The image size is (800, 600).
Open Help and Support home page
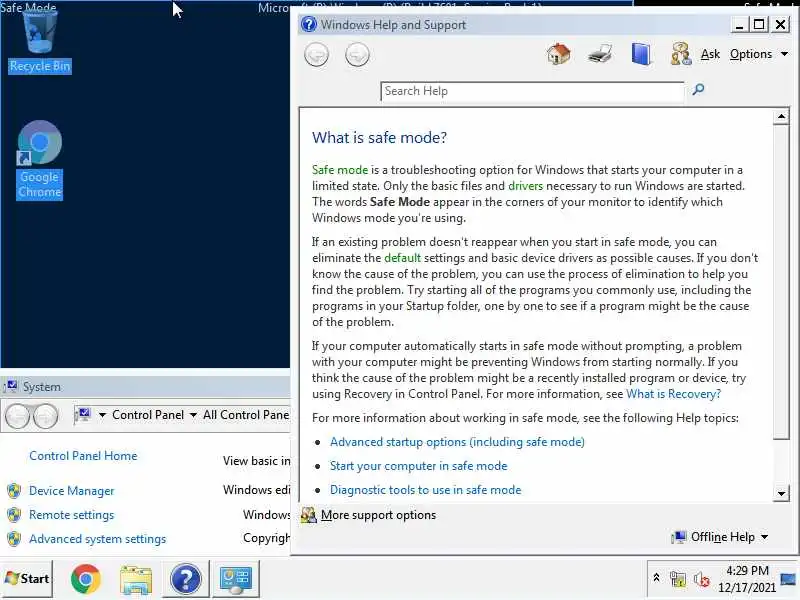point(558,54)
